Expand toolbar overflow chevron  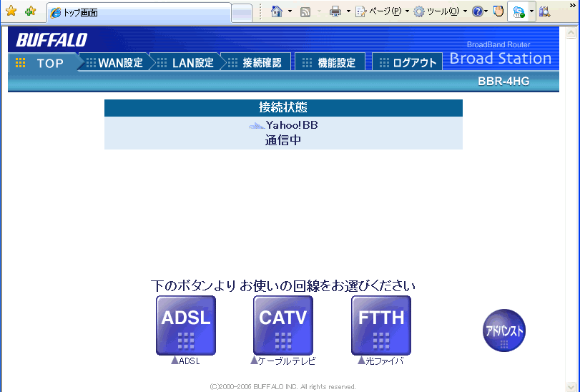click(x=573, y=5)
